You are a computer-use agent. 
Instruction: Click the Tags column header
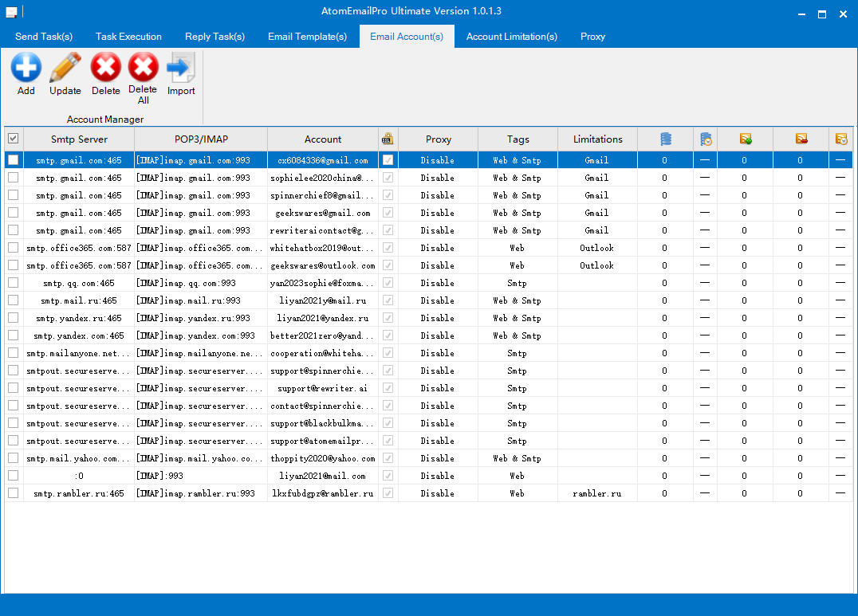coord(518,139)
